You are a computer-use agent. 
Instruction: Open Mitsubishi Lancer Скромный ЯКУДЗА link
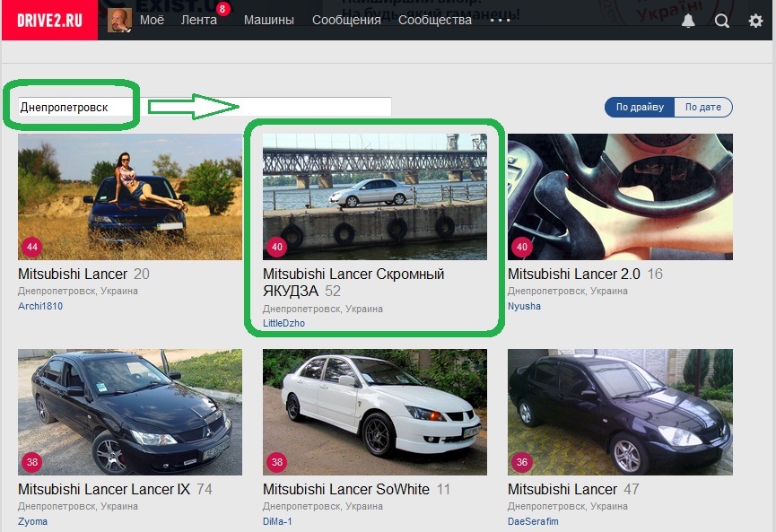coord(353,282)
